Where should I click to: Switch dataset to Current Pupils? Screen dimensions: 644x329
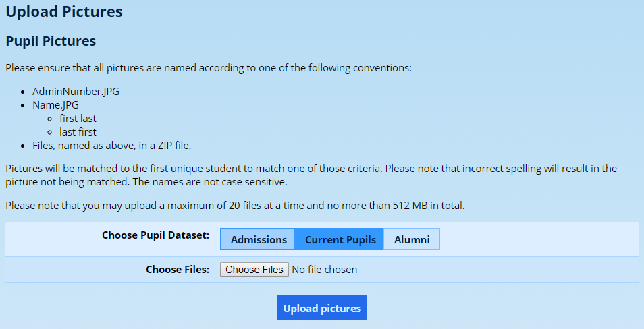pyautogui.click(x=340, y=239)
